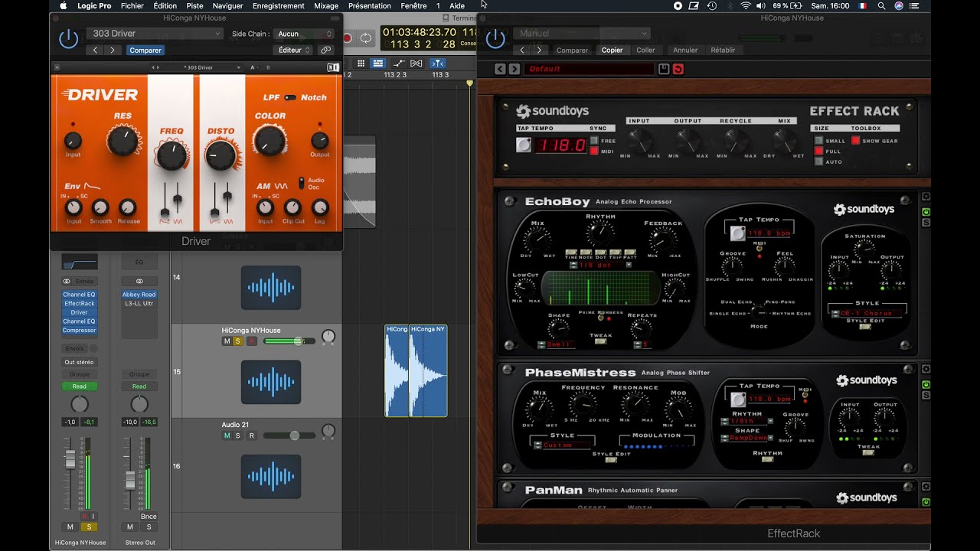Mute the HiConga NYHouse track
Screen dimensions: 980x551
click(x=227, y=341)
